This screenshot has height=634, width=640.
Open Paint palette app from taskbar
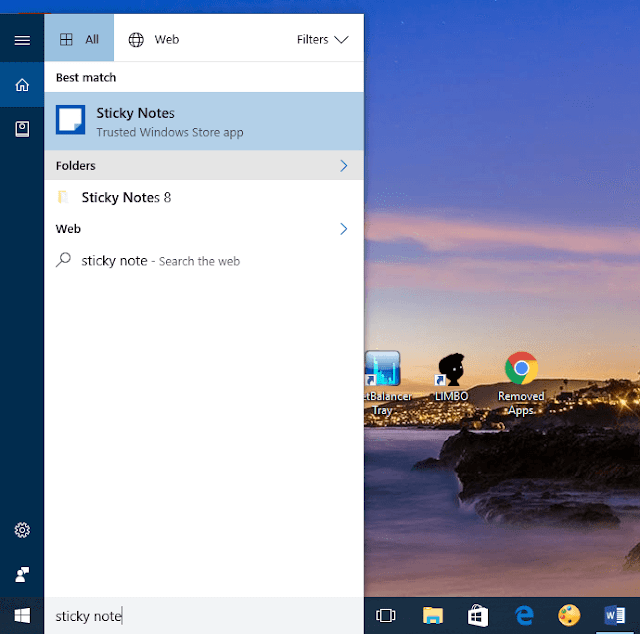569,615
